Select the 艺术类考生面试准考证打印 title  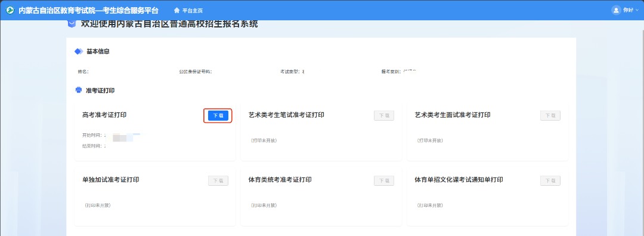tap(453, 115)
